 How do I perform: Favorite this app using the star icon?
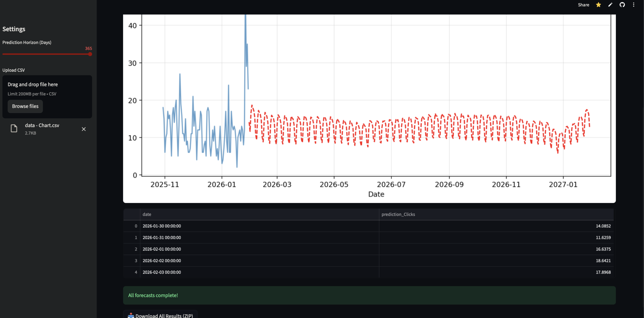tap(598, 5)
